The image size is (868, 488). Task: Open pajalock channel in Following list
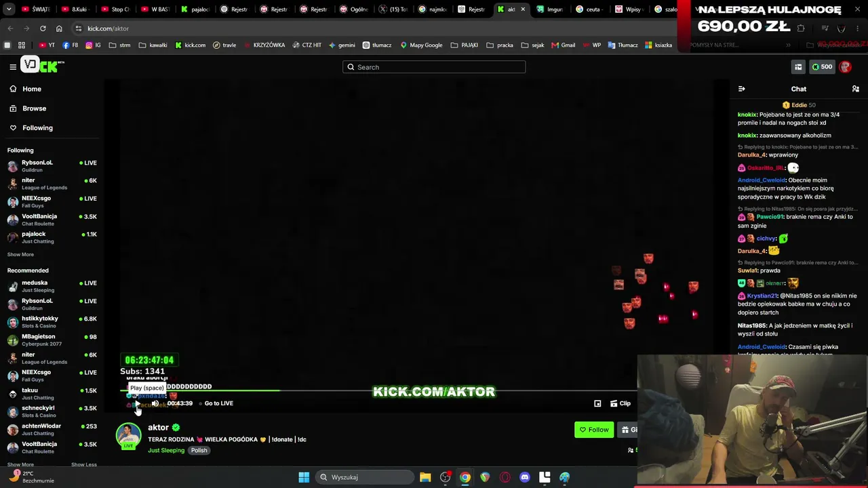52,237
